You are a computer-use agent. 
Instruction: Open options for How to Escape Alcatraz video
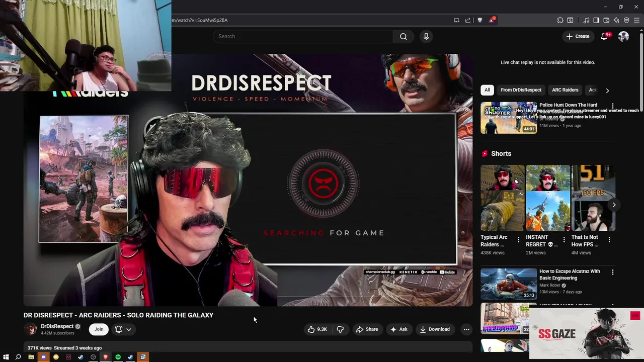click(x=612, y=272)
